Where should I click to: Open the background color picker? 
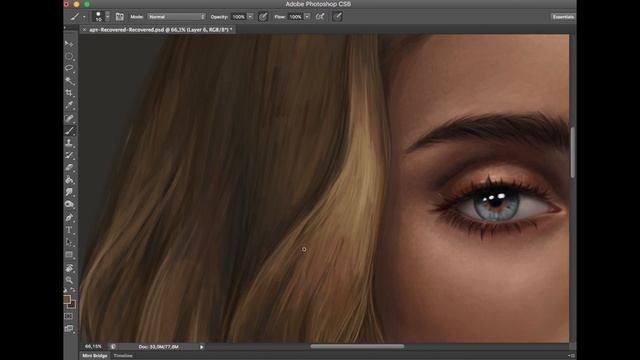[x=73, y=304]
